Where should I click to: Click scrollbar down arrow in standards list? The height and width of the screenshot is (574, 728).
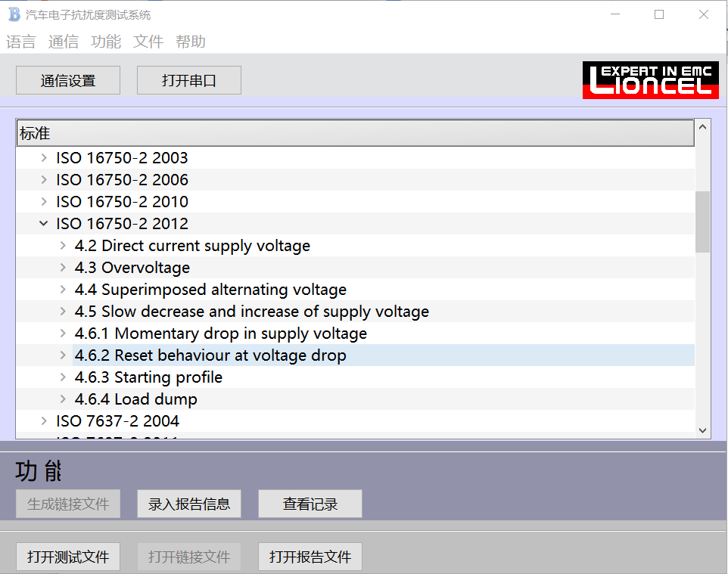(x=702, y=430)
